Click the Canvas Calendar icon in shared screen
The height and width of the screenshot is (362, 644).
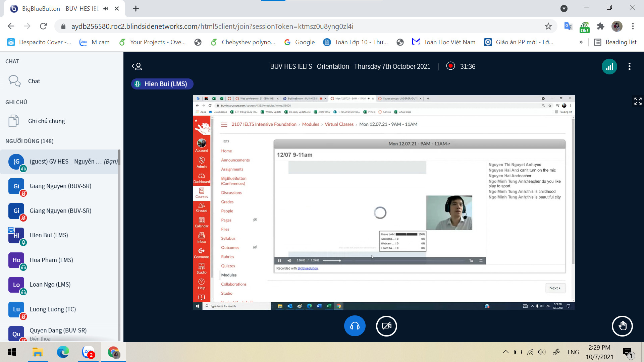[202, 223]
